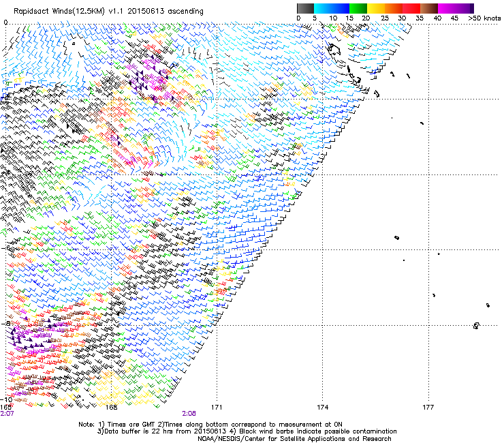Click the legend scale label '10'
Screen dimensions: 504x443
pyautogui.click(x=333, y=18)
